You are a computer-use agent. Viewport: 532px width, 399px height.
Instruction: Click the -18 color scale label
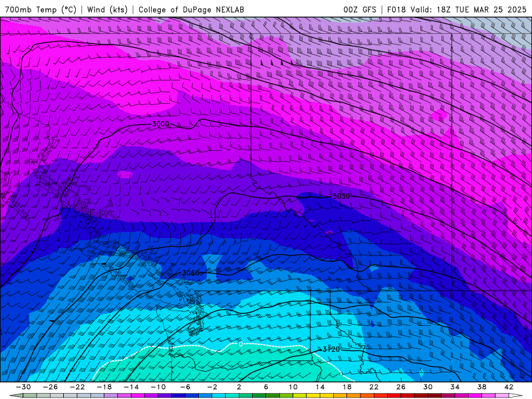104,387
